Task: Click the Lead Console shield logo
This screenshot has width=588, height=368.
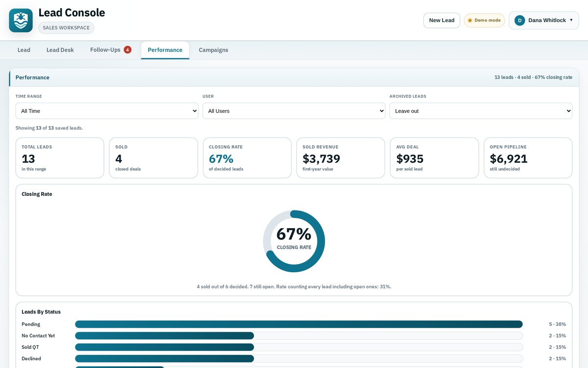Action: point(21,20)
